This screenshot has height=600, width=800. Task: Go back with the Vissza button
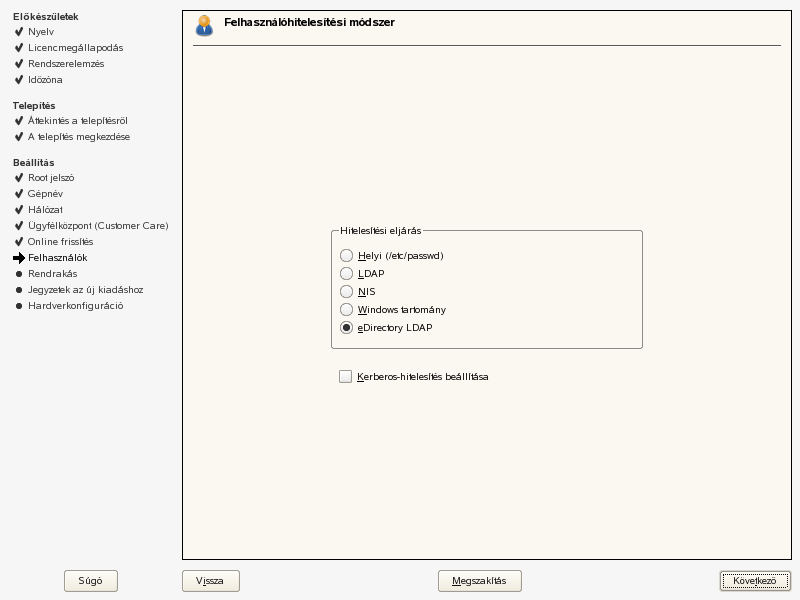click(x=210, y=581)
